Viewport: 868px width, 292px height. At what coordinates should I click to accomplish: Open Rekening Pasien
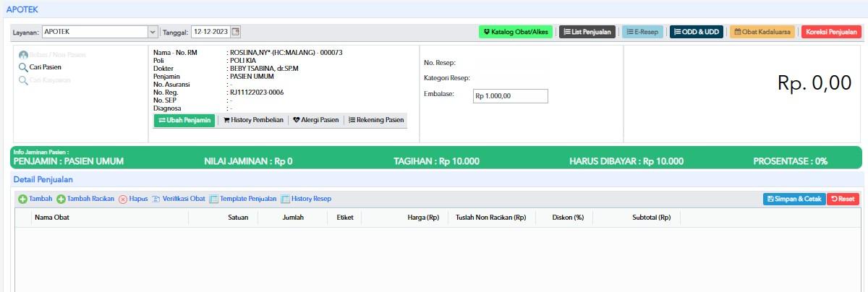[376, 120]
